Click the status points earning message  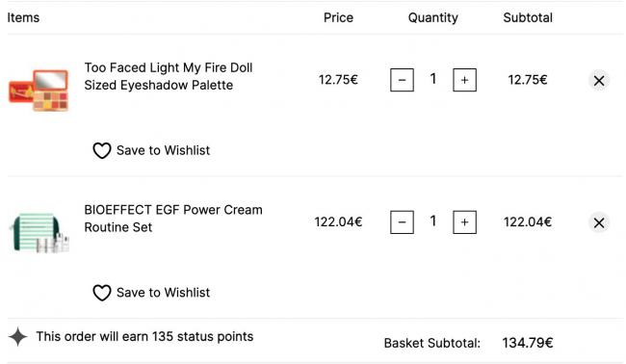click(144, 336)
